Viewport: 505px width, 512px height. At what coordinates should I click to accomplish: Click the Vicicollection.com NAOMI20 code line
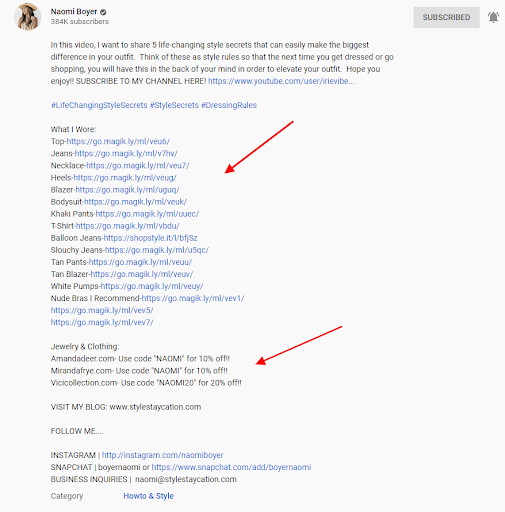coord(146,383)
